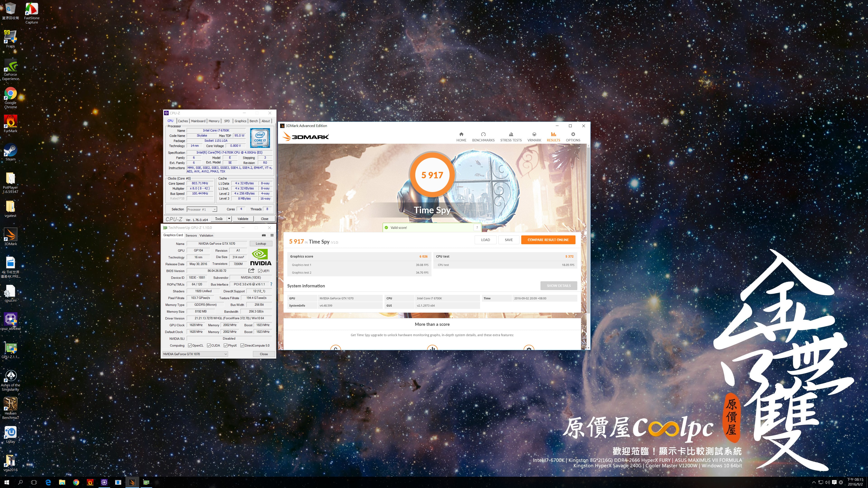The height and width of the screenshot is (488, 868).
Task: Click the SAVE button in 3DMark
Action: [508, 240]
